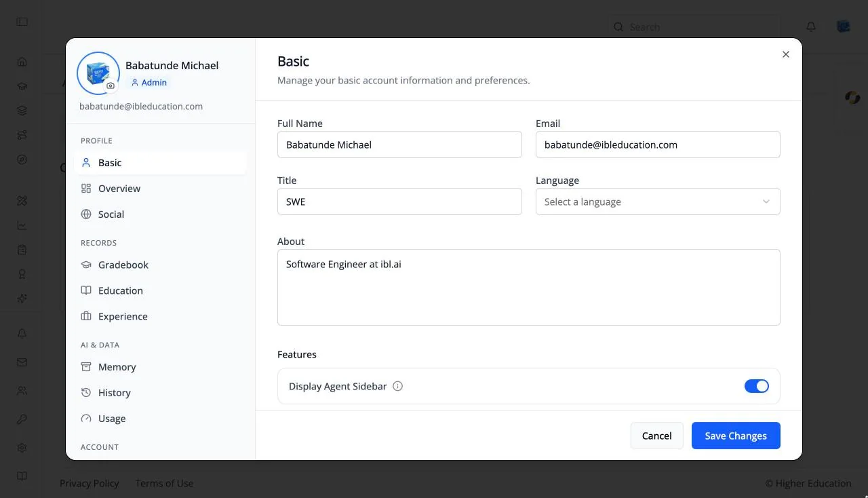Open the user avatar in top-right corner
868x498 pixels.
(844, 26)
